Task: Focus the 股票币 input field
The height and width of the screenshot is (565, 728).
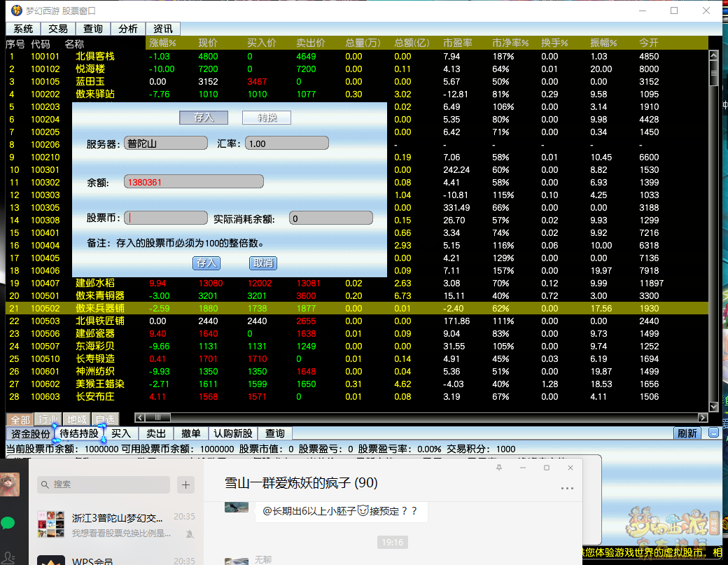Action: tap(166, 218)
